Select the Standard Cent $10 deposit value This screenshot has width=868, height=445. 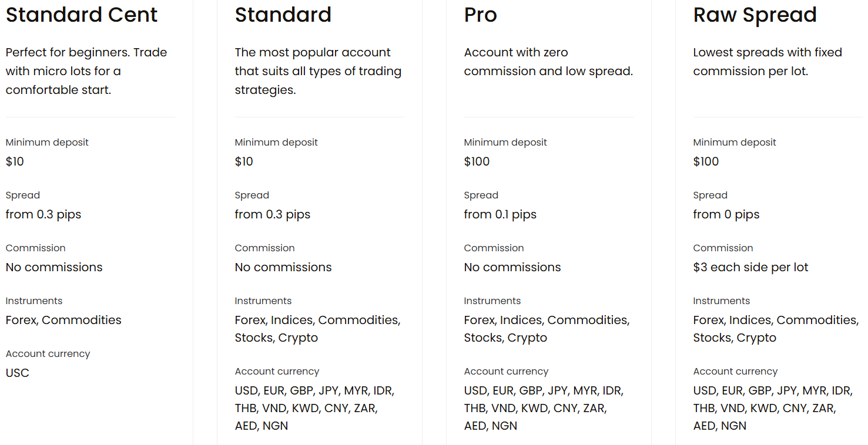click(15, 161)
